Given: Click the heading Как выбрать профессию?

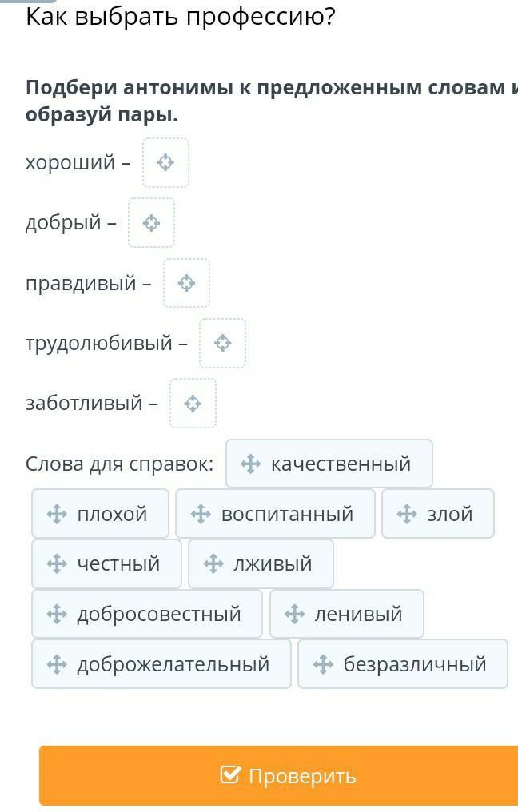Looking at the screenshot, I should coord(181,16).
